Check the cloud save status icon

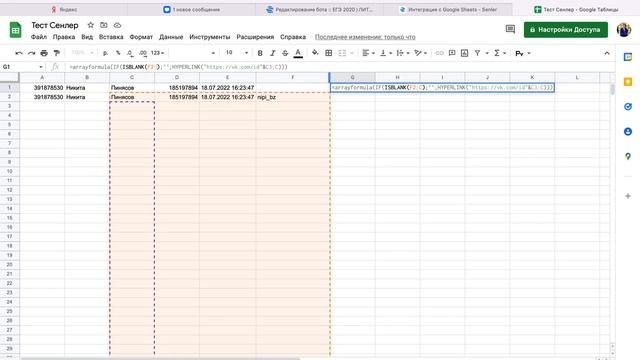point(117,25)
